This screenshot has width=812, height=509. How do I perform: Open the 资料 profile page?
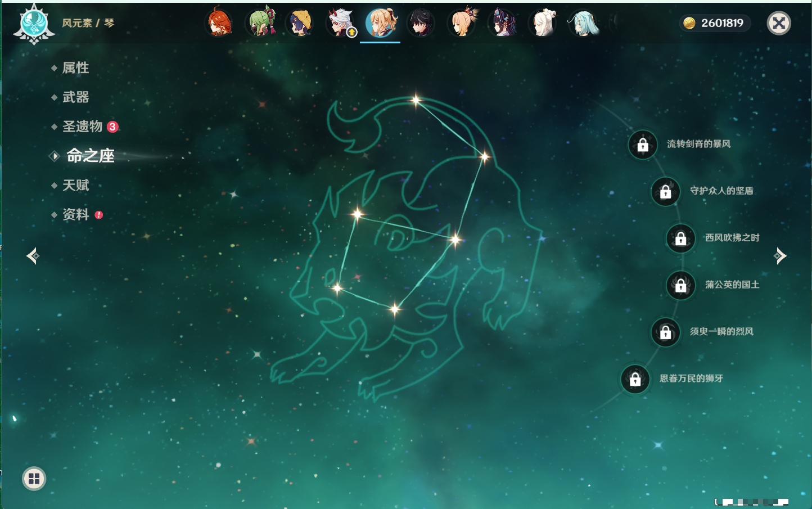(75, 214)
